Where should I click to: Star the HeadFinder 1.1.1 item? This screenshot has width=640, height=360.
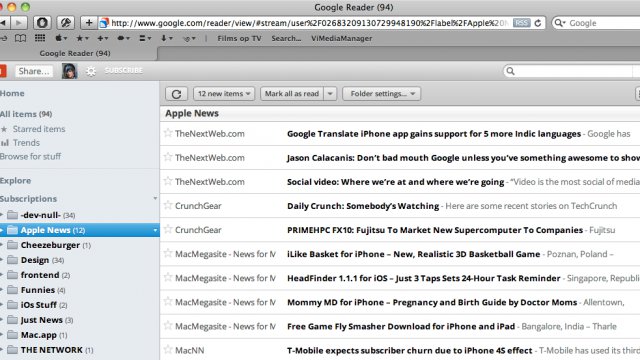pos(168,277)
